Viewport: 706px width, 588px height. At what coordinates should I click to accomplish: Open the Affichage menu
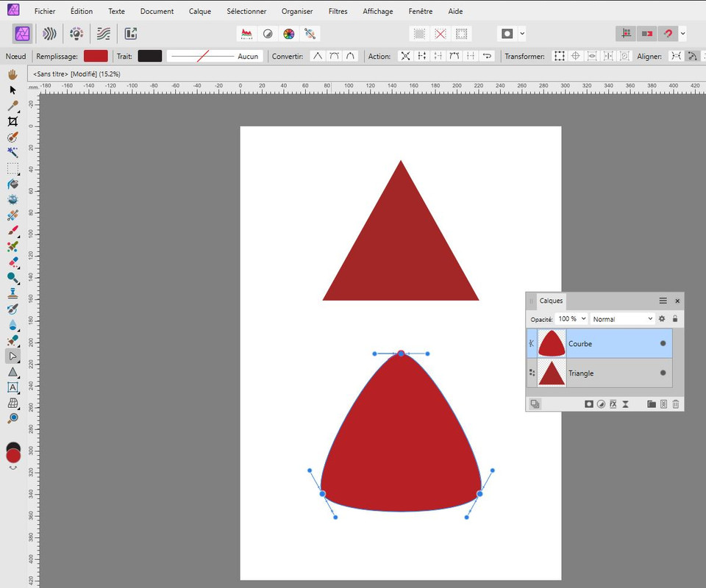coord(378,11)
